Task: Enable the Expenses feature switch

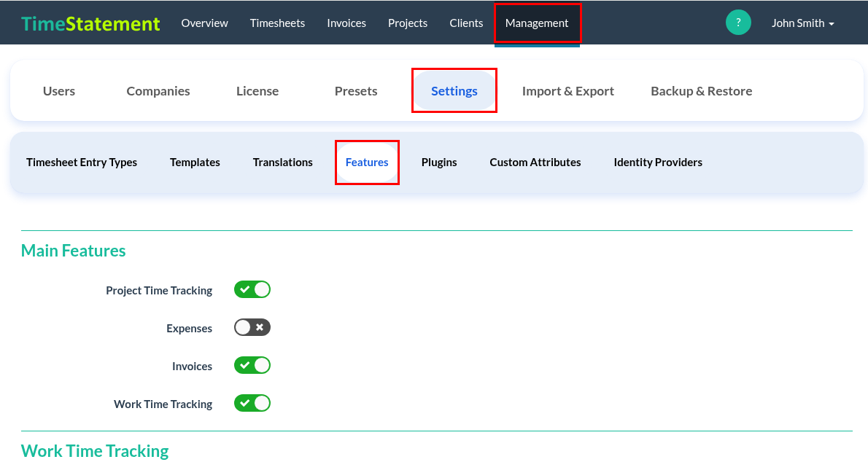Action: click(252, 327)
